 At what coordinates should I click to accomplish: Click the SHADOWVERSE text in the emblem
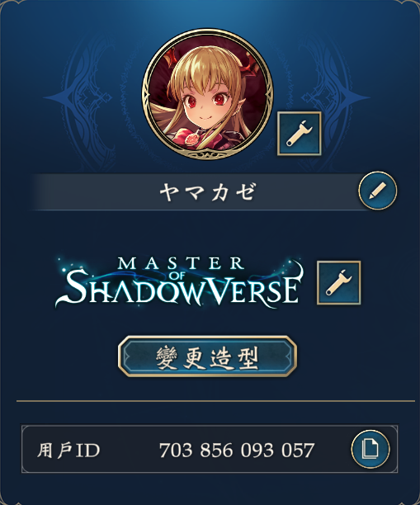(182, 290)
